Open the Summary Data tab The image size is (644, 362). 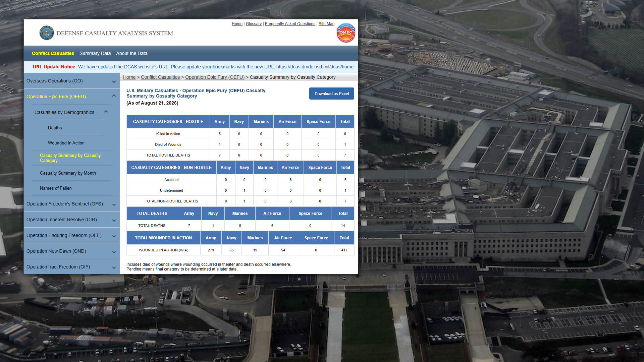click(x=95, y=53)
